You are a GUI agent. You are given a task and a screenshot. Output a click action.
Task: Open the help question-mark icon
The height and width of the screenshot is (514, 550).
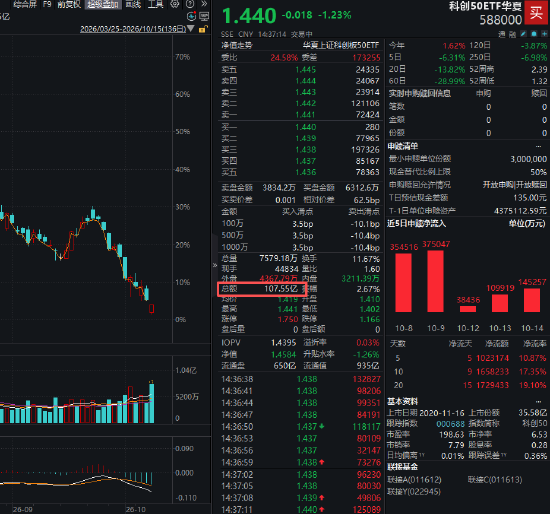click(190, 4)
